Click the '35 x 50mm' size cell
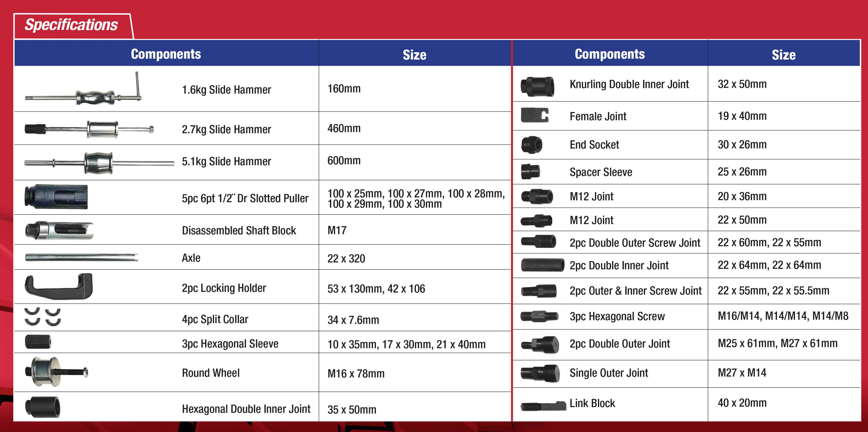Screen dimensions: 868x432 pos(415,407)
